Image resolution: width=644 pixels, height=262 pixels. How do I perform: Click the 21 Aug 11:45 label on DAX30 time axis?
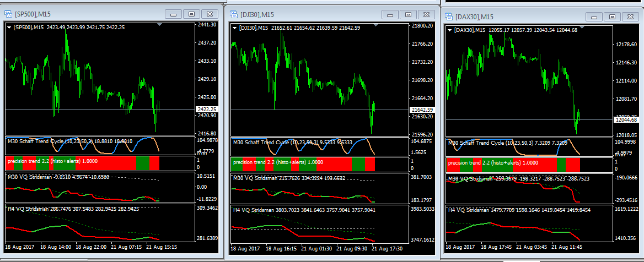click(x=567, y=248)
